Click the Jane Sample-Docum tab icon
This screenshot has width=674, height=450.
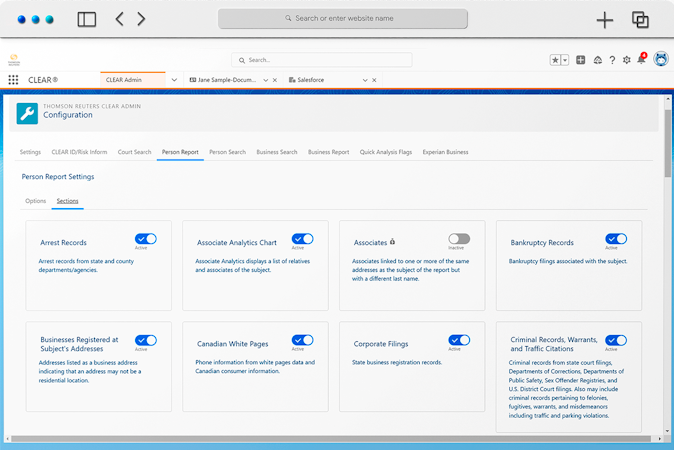193,80
